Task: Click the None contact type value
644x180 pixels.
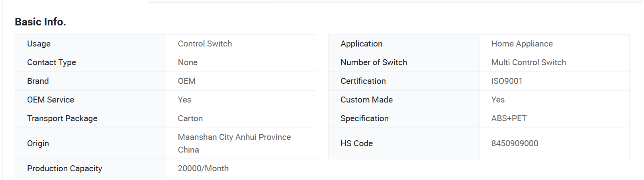Action: (188, 62)
